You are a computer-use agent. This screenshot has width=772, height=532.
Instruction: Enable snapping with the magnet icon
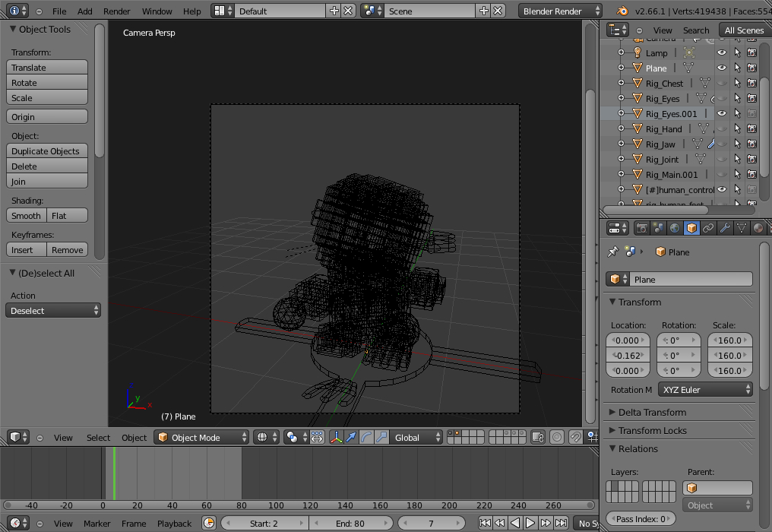[575, 437]
